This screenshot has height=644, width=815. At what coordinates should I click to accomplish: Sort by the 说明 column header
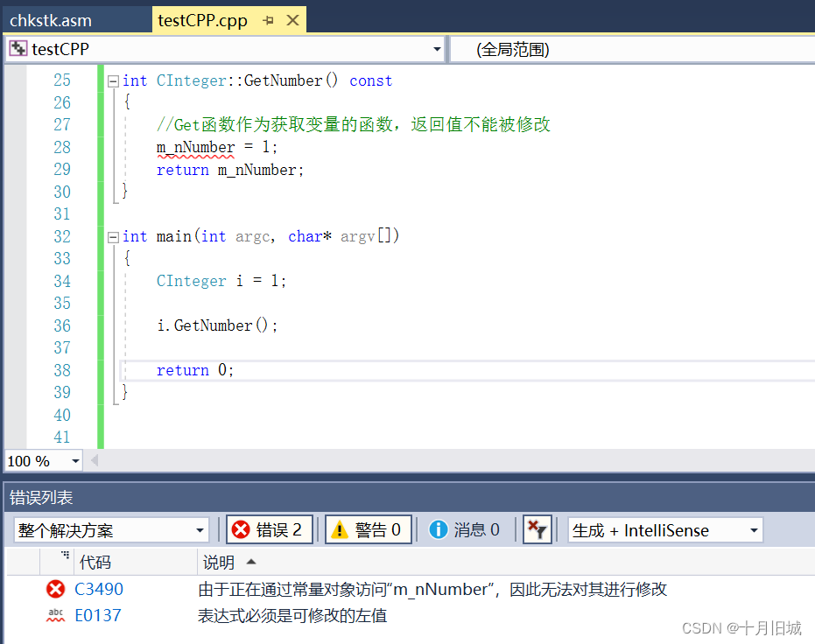click(218, 562)
